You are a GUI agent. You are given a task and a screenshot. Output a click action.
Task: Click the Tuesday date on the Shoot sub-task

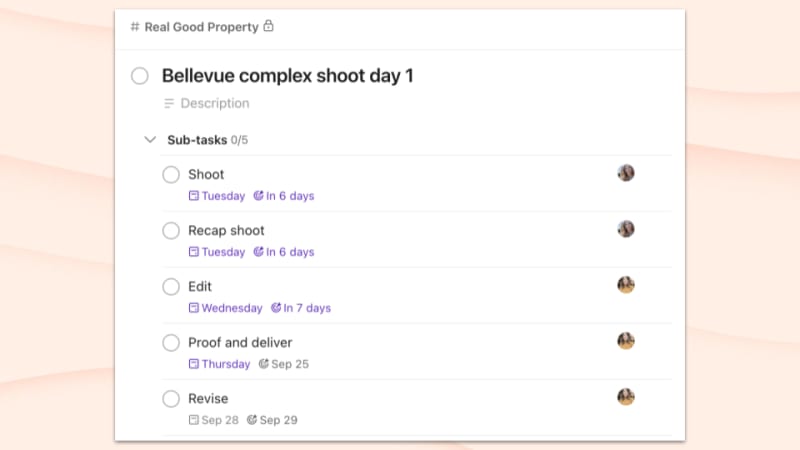[x=217, y=196]
